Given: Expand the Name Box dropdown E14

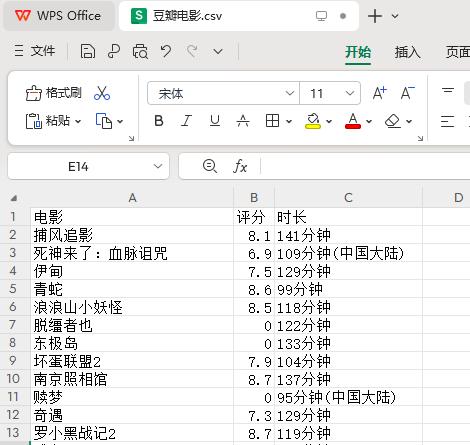Looking at the screenshot, I should pos(158,166).
